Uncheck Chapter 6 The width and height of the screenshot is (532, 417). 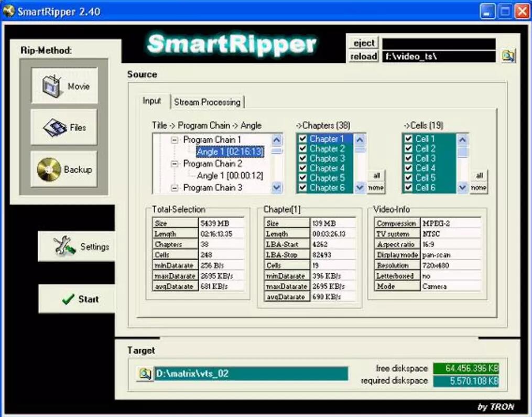[302, 187]
